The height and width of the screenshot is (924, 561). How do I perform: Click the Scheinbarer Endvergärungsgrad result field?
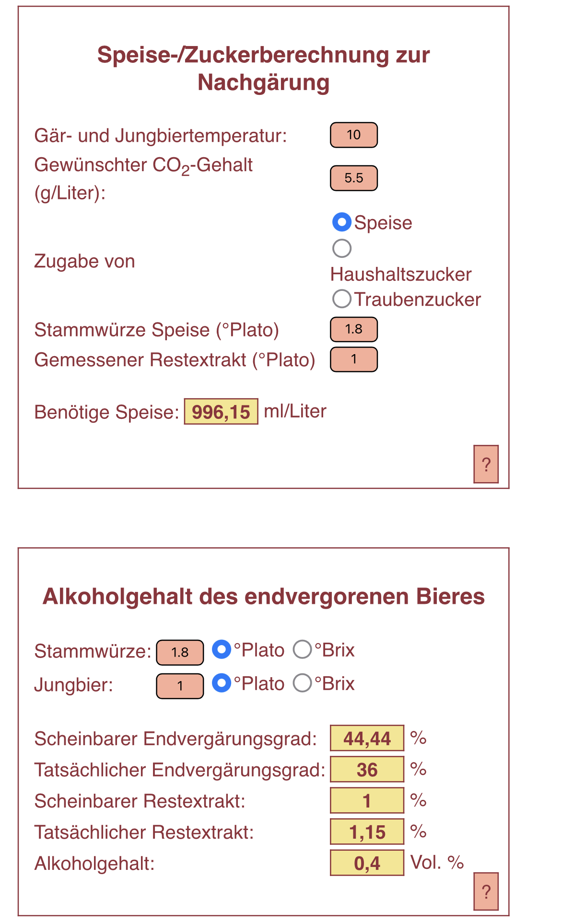(x=367, y=738)
